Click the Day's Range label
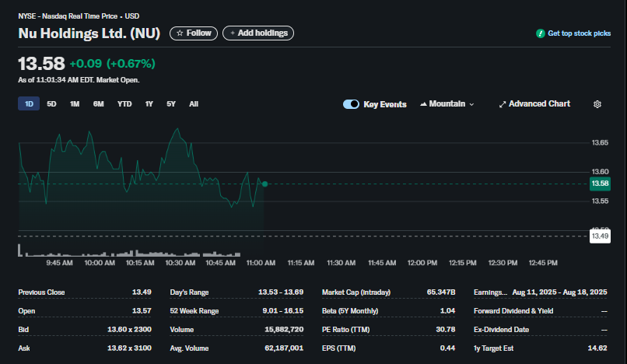 coord(189,292)
